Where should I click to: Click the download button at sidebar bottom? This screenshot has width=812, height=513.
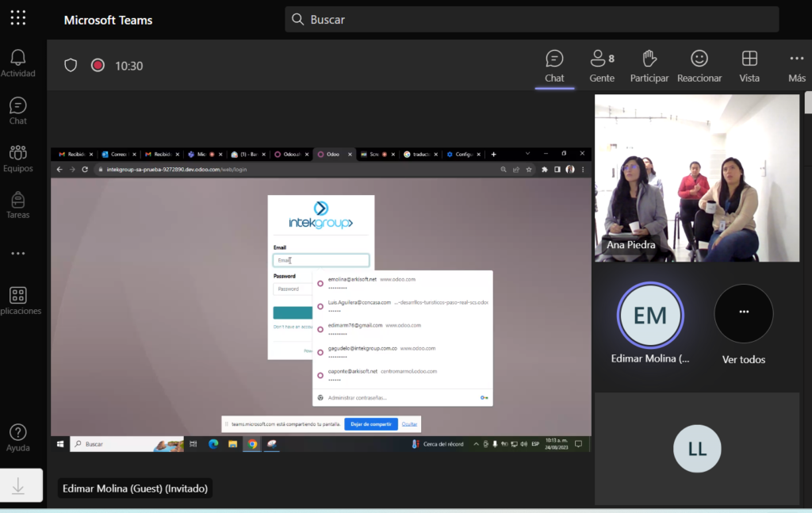coord(21,485)
